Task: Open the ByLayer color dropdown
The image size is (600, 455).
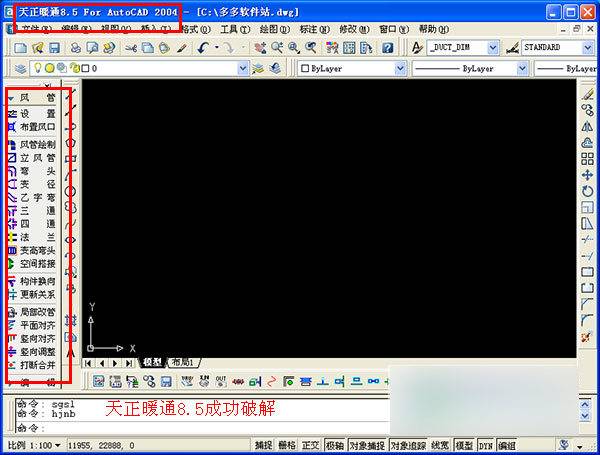Action: click(400, 68)
